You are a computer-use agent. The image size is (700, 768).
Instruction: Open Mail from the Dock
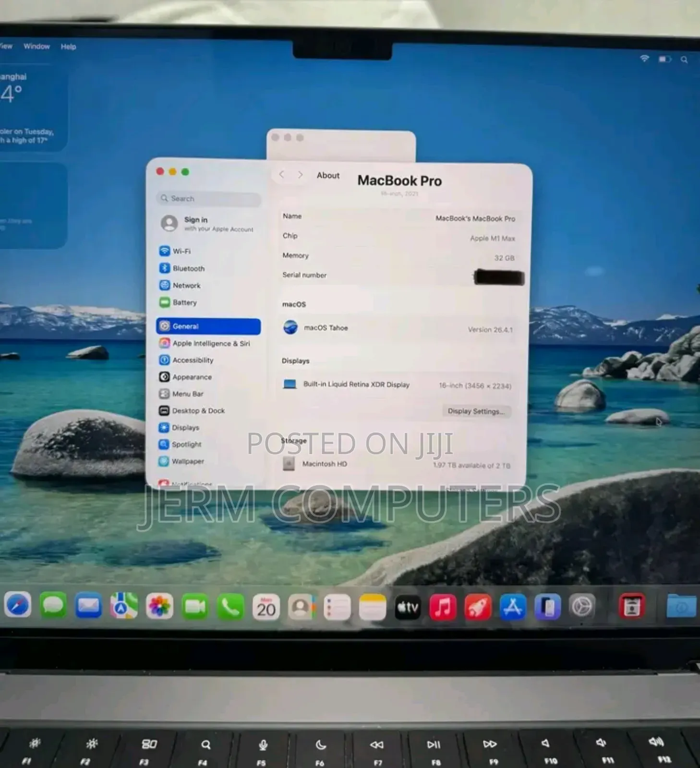pyautogui.click(x=88, y=606)
